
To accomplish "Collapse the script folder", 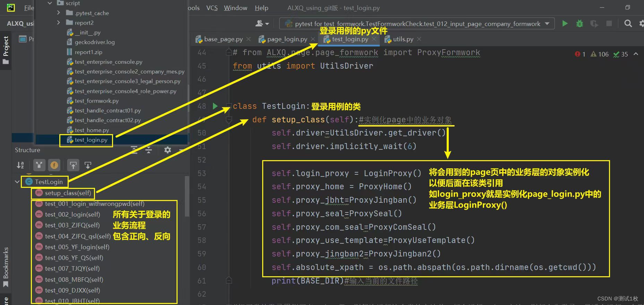I will coord(50,3).
